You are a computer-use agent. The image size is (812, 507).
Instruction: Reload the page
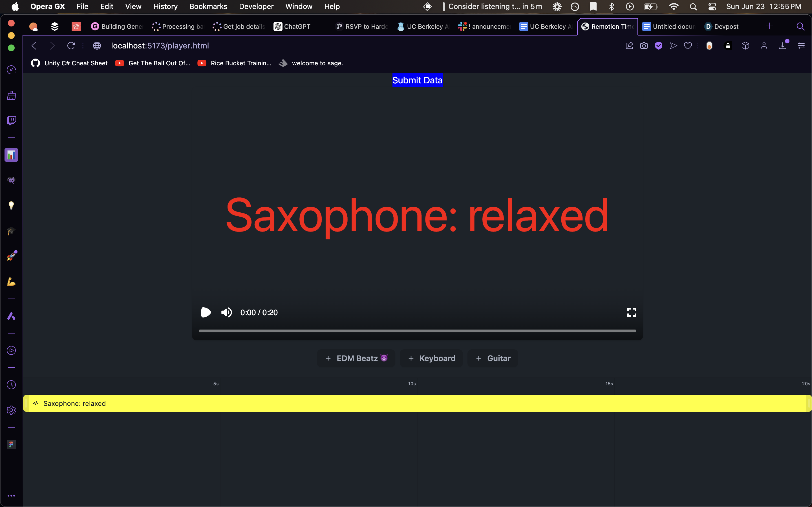(71, 46)
